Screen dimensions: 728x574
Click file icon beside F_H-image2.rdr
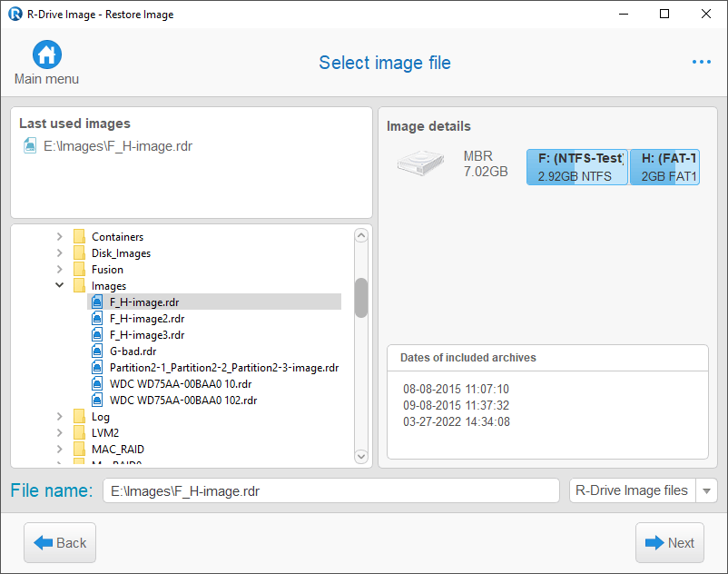point(97,318)
